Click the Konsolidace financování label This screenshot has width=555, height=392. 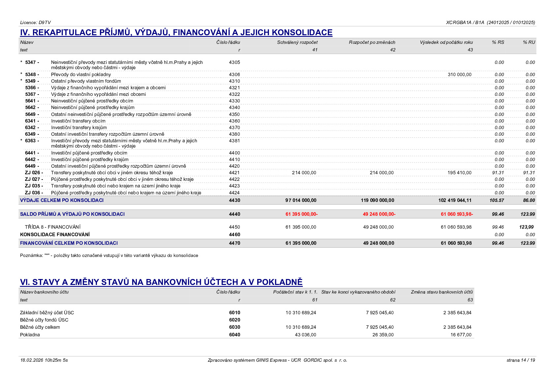55,235
